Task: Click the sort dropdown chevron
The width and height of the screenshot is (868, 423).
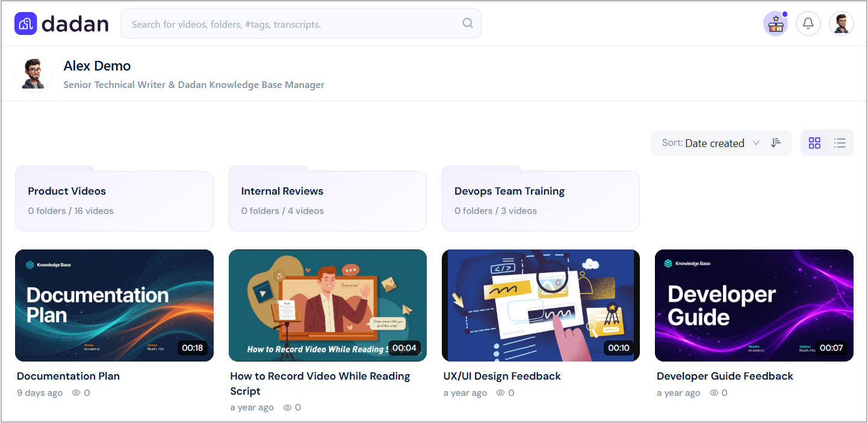Action: (x=757, y=143)
